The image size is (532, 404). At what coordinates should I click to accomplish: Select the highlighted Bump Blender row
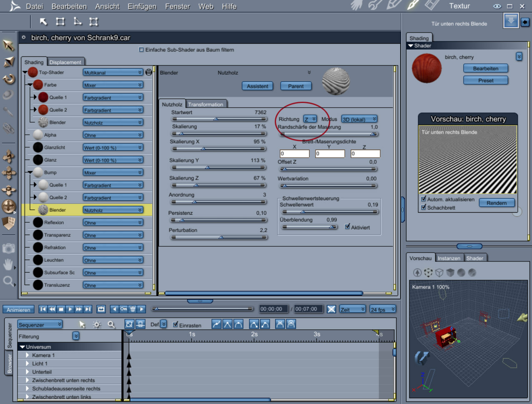[87, 210]
